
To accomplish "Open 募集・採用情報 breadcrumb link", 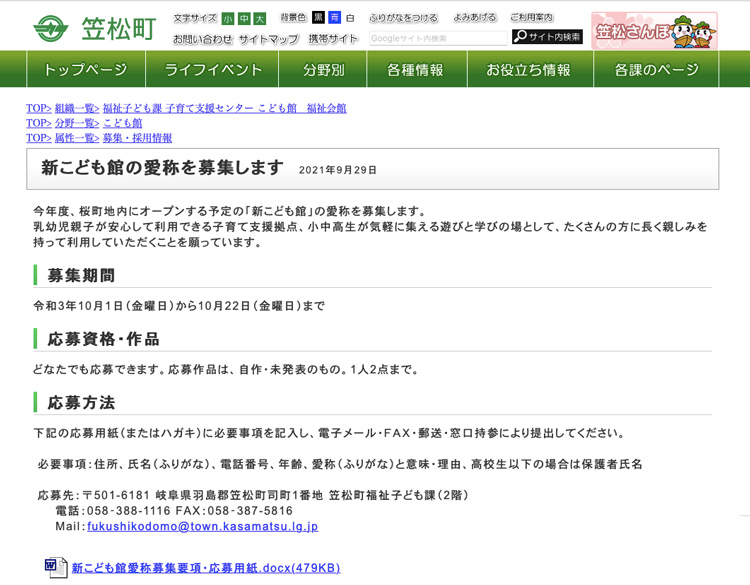I will pos(137,138).
